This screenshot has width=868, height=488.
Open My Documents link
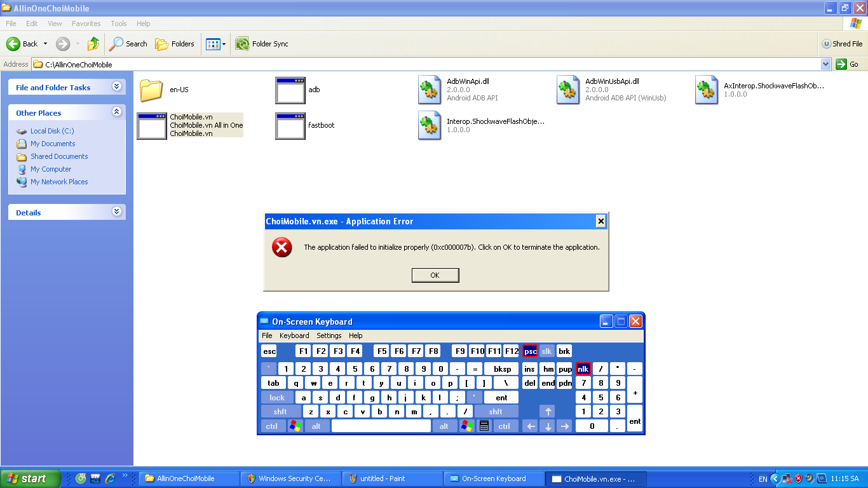(53, 144)
